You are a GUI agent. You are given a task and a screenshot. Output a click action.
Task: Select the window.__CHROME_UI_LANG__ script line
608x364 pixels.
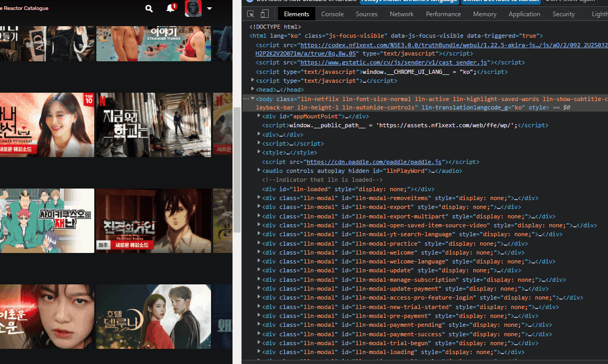[x=382, y=72]
